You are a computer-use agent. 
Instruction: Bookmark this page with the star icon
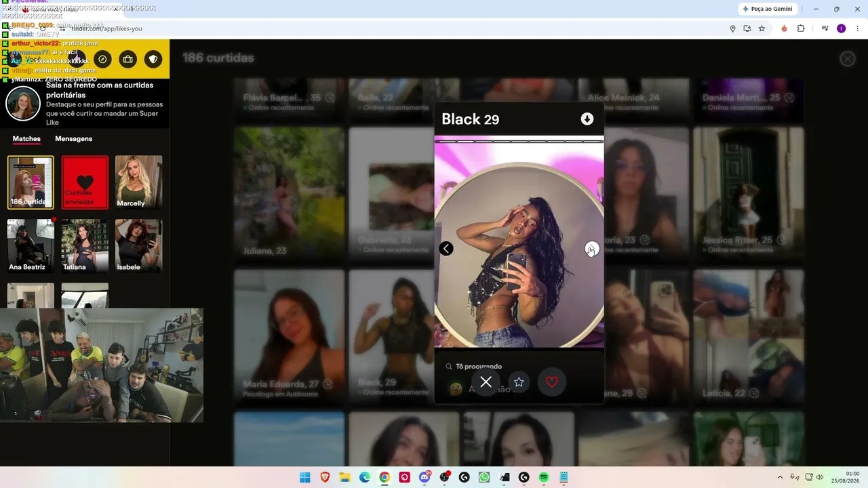coord(762,28)
